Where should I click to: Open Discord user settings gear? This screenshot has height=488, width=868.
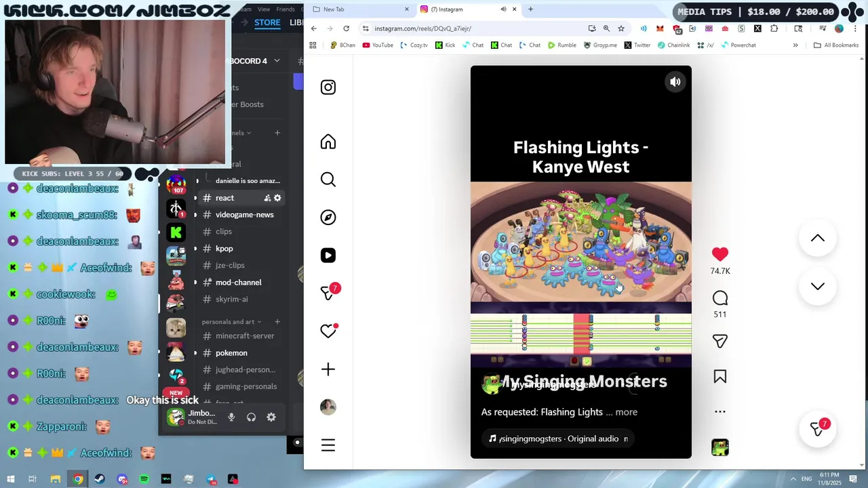pos(271,418)
